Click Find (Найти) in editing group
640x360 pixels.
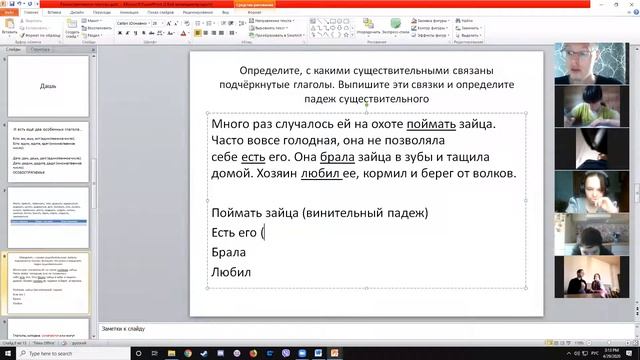pos(464,20)
